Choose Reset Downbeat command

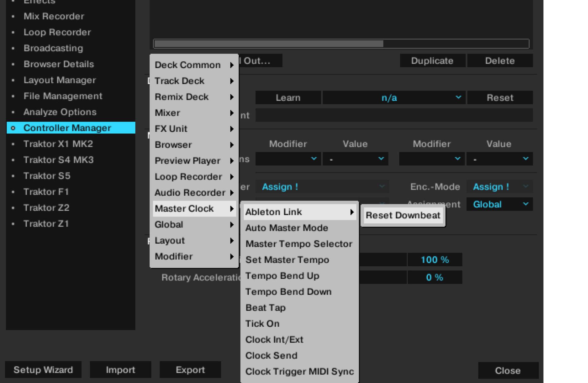(x=403, y=215)
